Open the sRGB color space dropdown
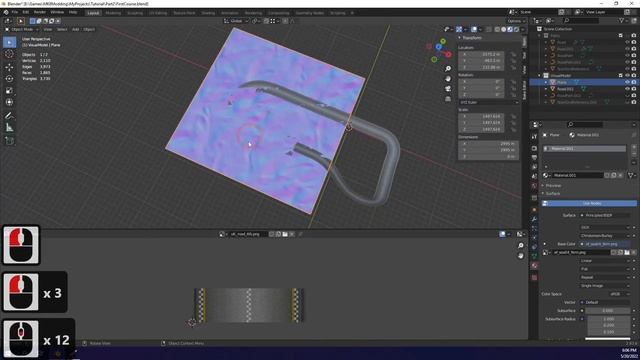 [619, 294]
